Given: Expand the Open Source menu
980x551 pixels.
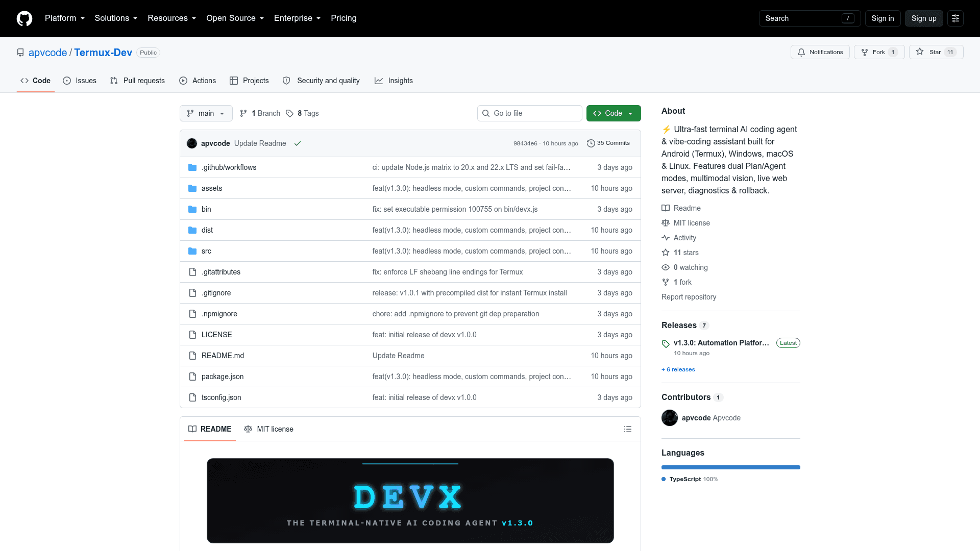Looking at the screenshot, I should click(x=235, y=18).
